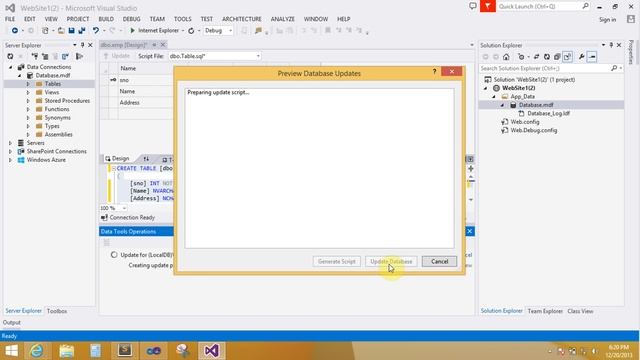Click the browser Refresh toolbar icon
Viewport: 640px width, 360px height.
point(191,31)
